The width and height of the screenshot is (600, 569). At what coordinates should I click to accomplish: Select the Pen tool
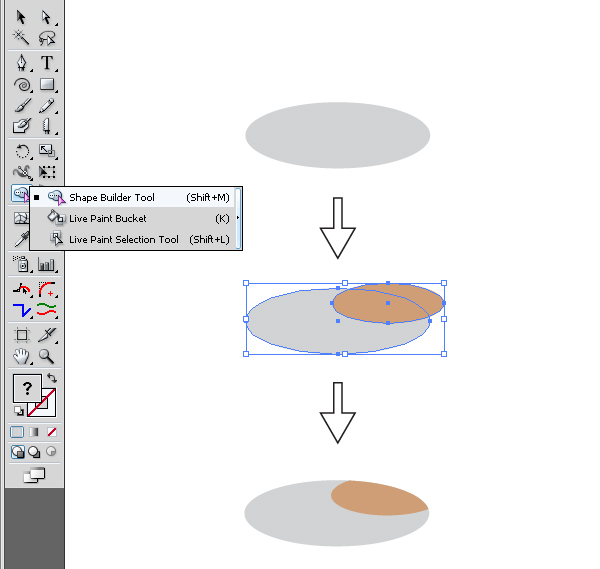click(22, 63)
